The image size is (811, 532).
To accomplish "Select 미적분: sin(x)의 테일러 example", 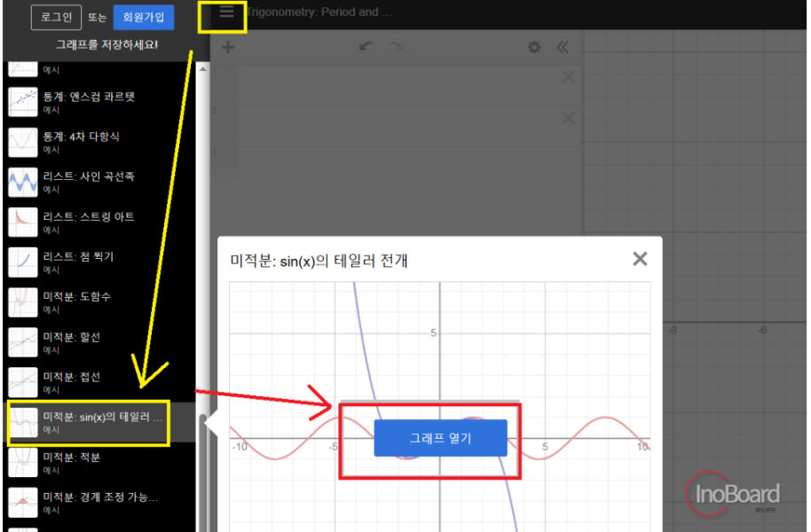I will 100,422.
